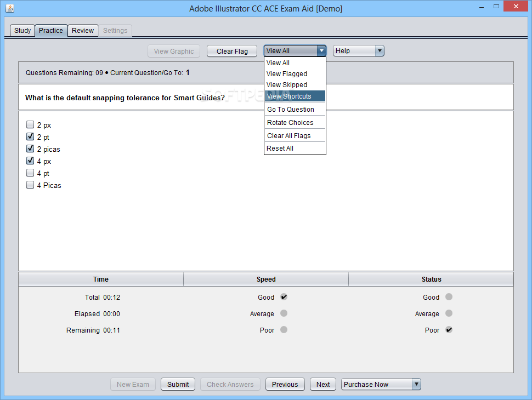This screenshot has height=400, width=532.
Task: Select Clear All Flags option
Action: coord(295,135)
